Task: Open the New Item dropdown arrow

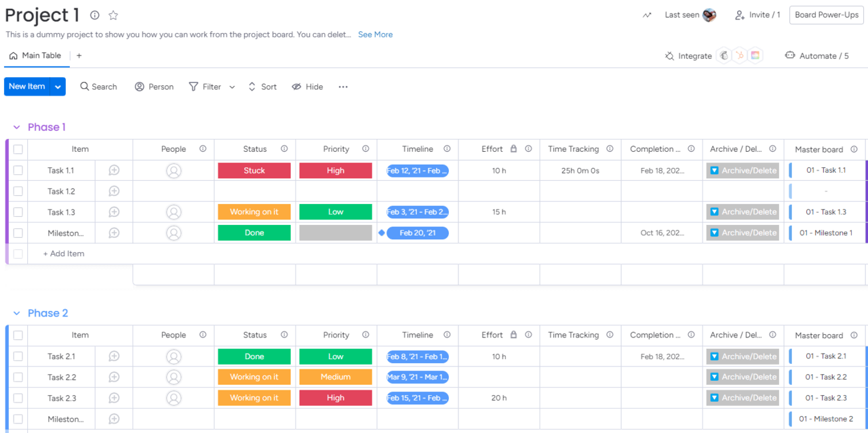Action: point(58,87)
